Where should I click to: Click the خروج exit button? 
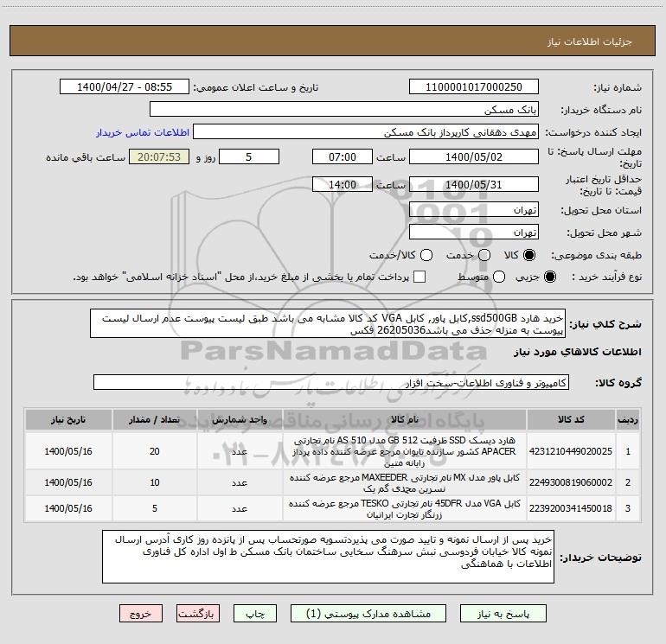(x=141, y=614)
